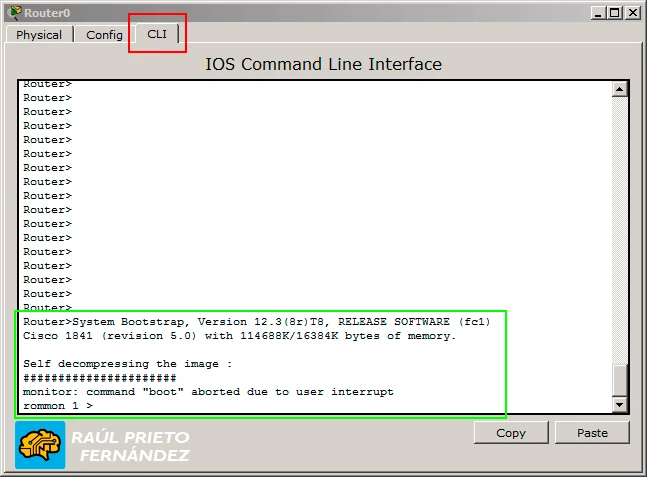
Task: Click the 'Self decompressing the image' line
Action: pyautogui.click(x=128, y=364)
